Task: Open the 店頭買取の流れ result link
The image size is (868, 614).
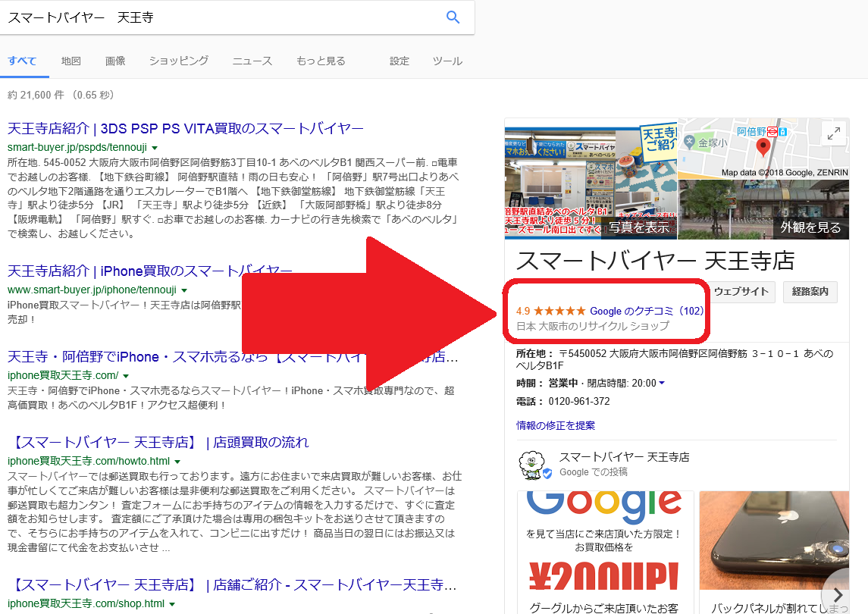Action: (x=159, y=443)
